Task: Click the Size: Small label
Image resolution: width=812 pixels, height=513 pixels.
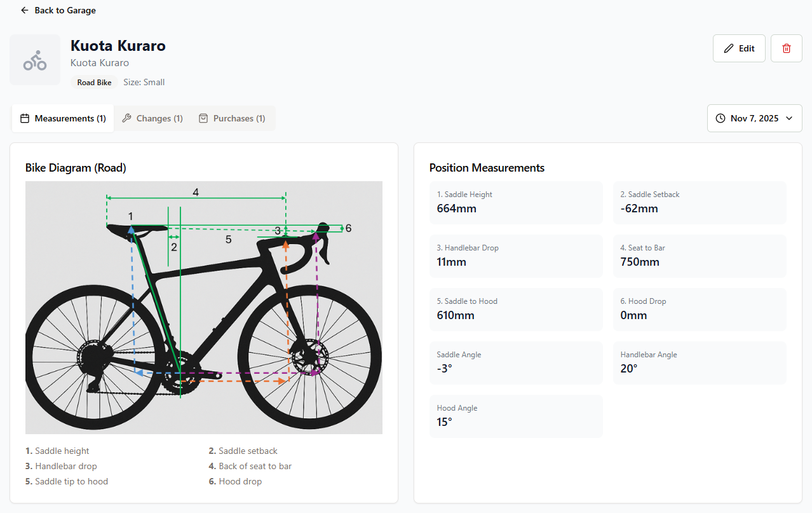Action: (144, 83)
